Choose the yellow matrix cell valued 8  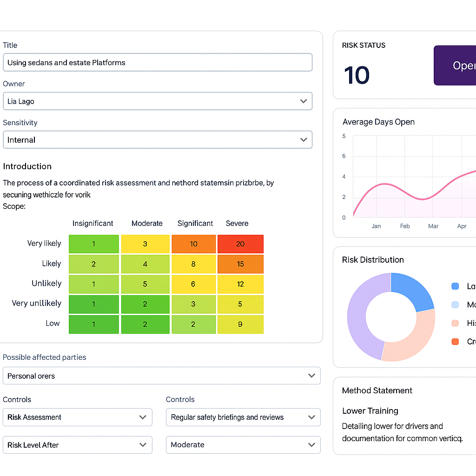tap(193, 264)
